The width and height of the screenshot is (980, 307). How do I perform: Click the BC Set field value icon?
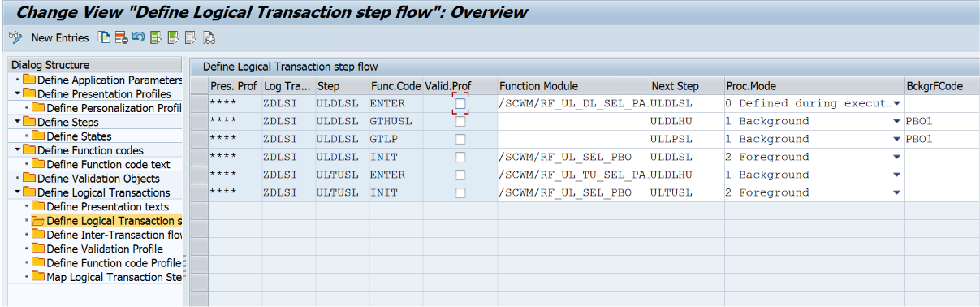coord(209,37)
